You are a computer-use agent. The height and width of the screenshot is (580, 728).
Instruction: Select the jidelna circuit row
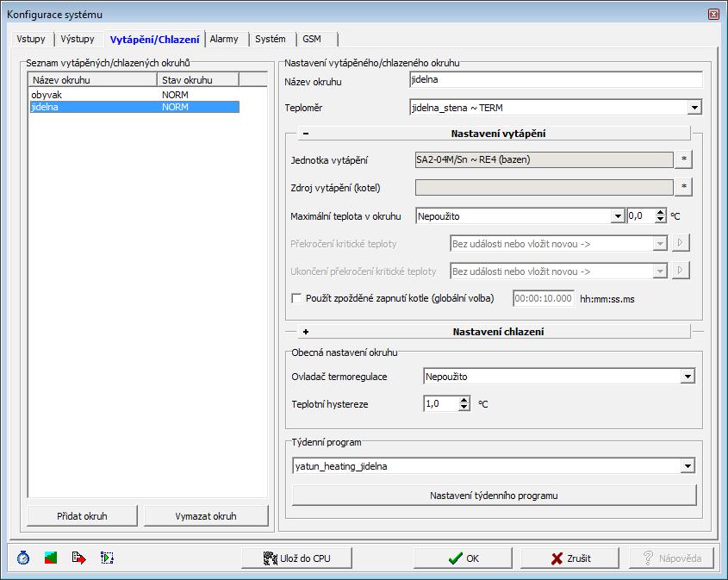(134, 107)
